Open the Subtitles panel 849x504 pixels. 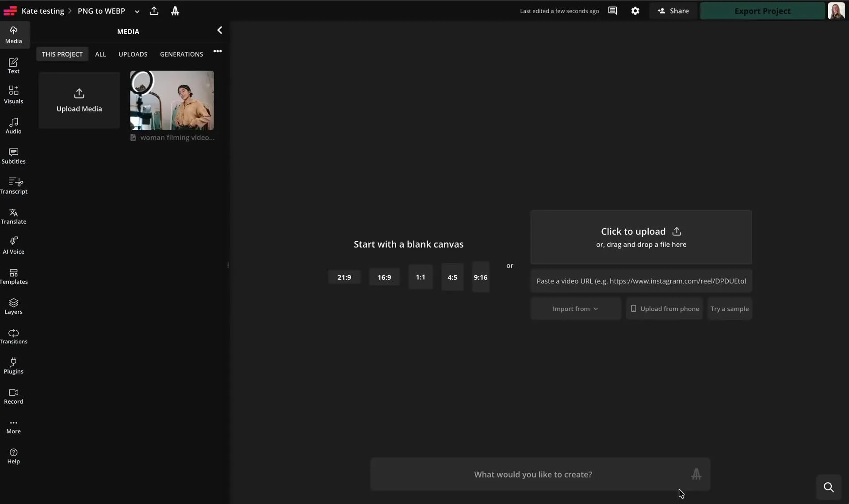(x=13, y=156)
